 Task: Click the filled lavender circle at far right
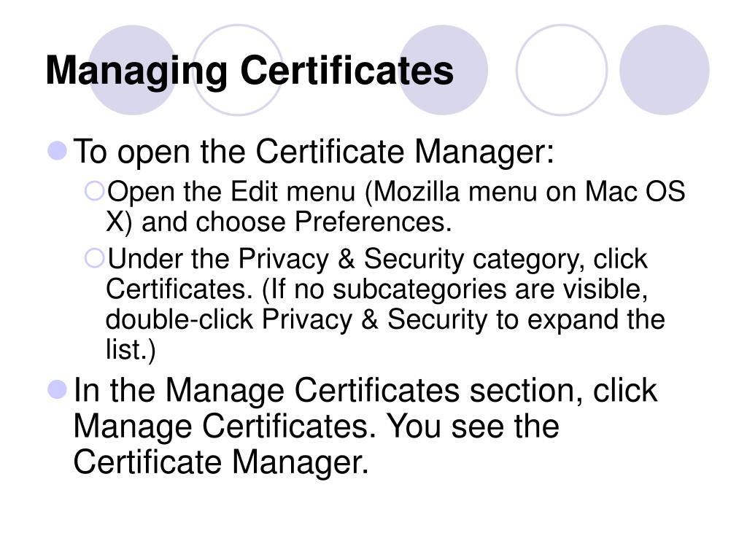coord(664,70)
